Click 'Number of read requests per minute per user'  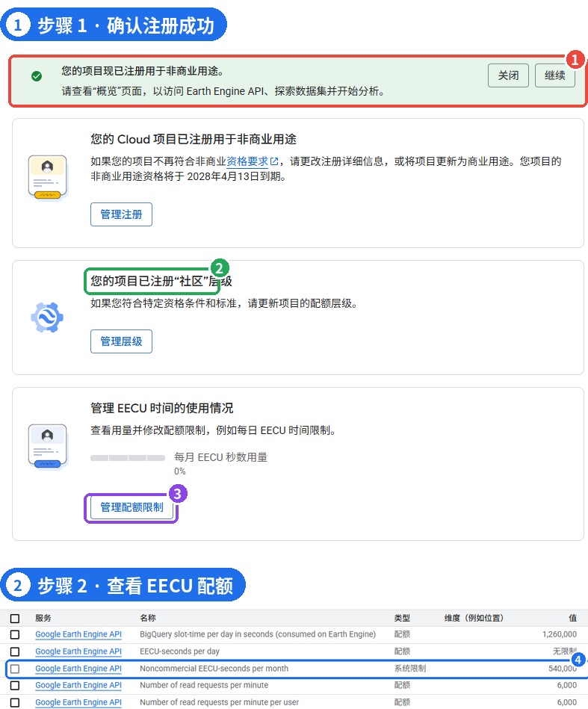(x=220, y=703)
